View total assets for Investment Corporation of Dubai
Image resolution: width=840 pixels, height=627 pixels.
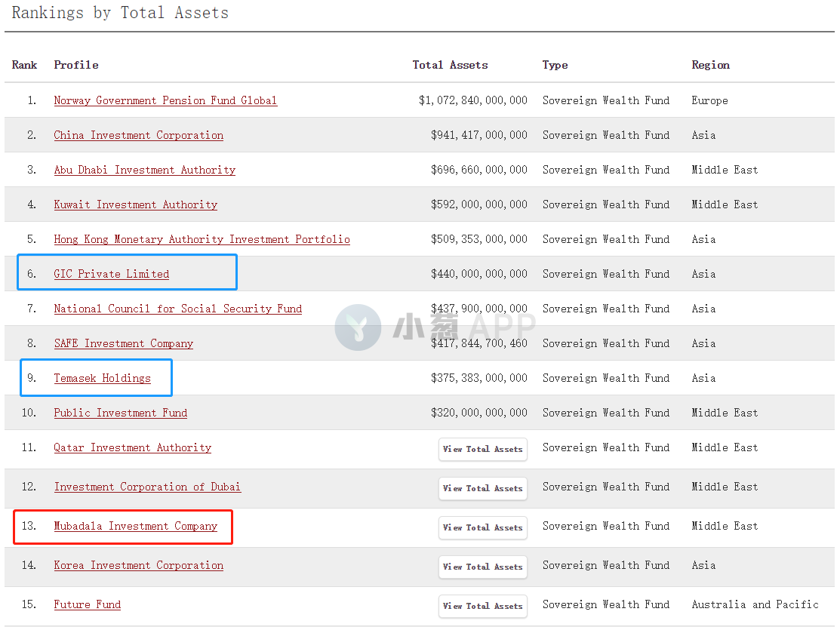coord(483,488)
